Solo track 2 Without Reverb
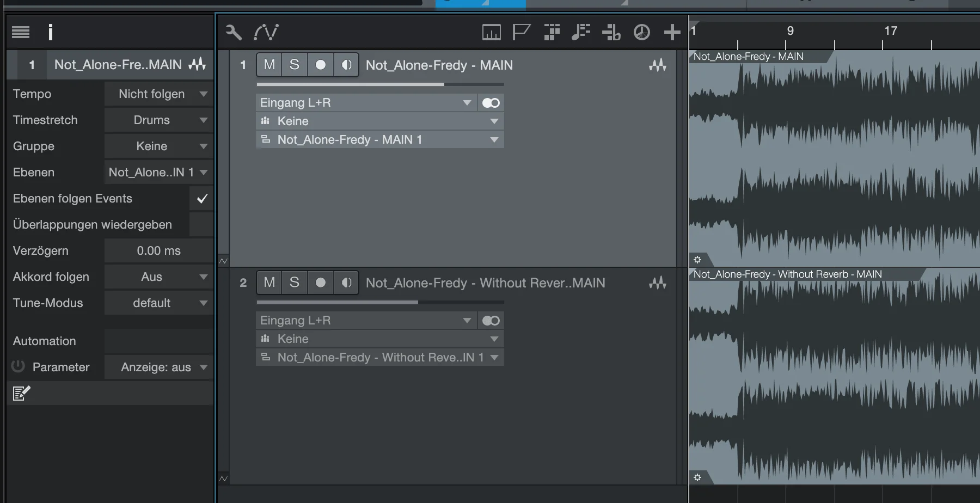The width and height of the screenshot is (980, 503). click(295, 283)
